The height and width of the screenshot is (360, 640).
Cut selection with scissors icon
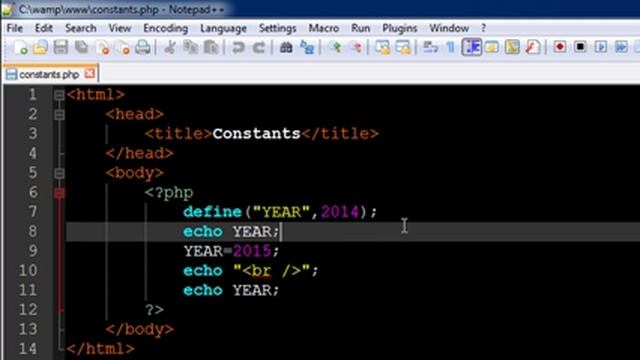[x=170, y=47]
